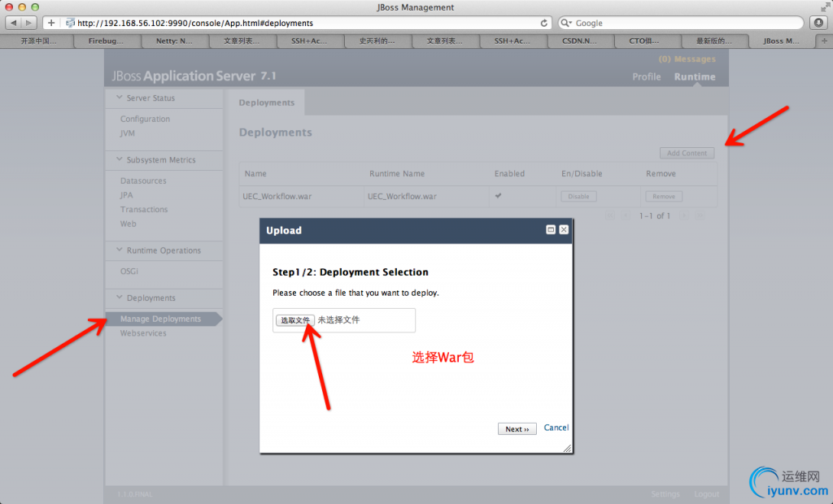Select the JBoss M... browser tab
The height and width of the screenshot is (504, 833).
tap(781, 41)
